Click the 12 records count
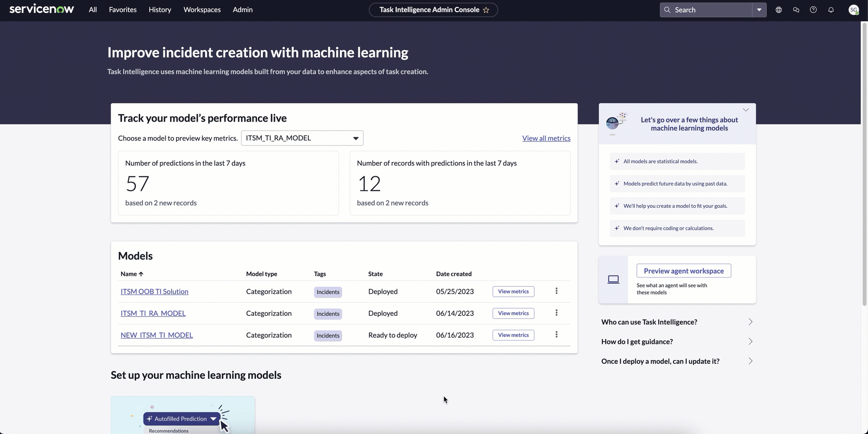Screen dimensions: 868x434 pos(369,184)
